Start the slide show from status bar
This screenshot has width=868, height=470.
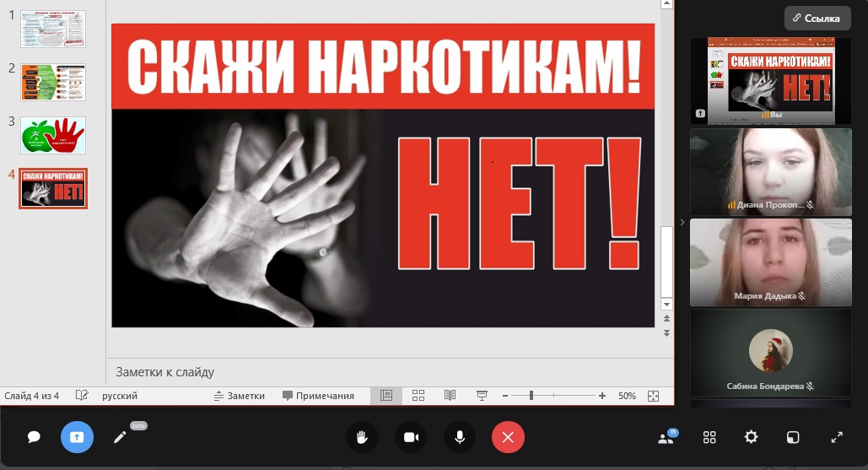coord(483,396)
